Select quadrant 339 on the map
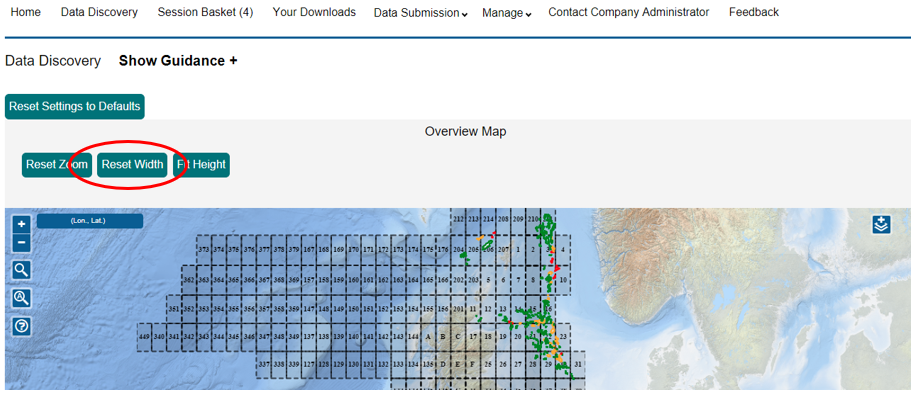The width and height of the screenshot is (913, 398). tap(294, 364)
